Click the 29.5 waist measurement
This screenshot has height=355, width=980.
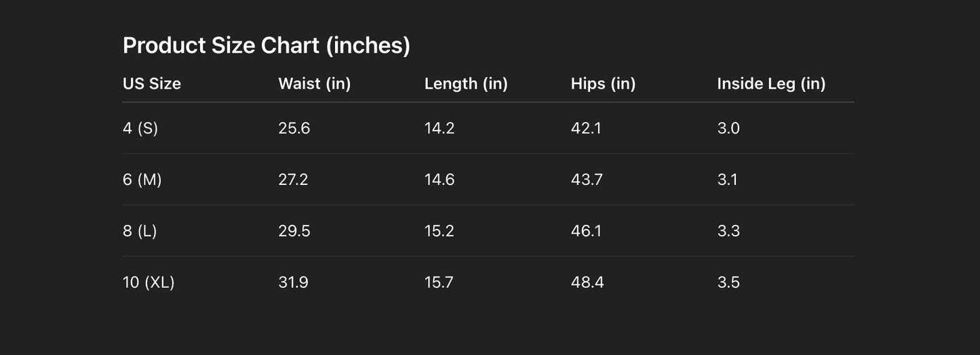[x=294, y=231]
